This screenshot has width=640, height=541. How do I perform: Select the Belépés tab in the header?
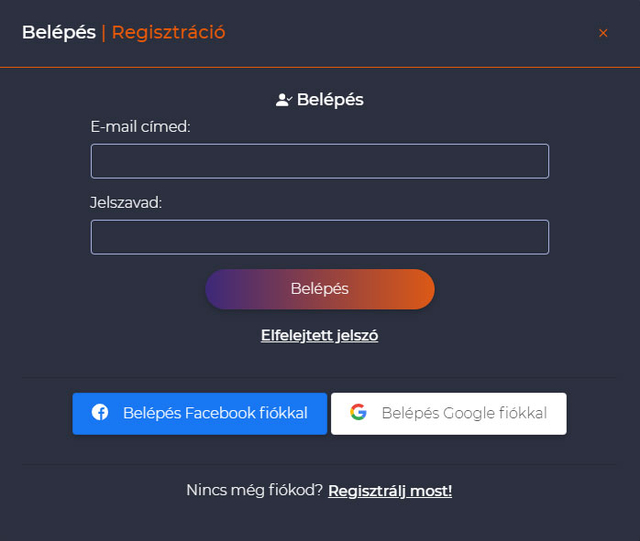click(x=59, y=33)
